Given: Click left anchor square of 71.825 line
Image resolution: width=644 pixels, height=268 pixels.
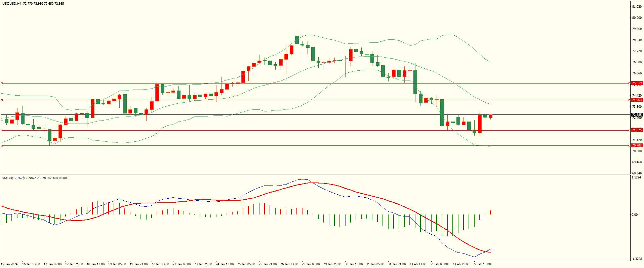Looking at the screenshot, I should point(2,130).
